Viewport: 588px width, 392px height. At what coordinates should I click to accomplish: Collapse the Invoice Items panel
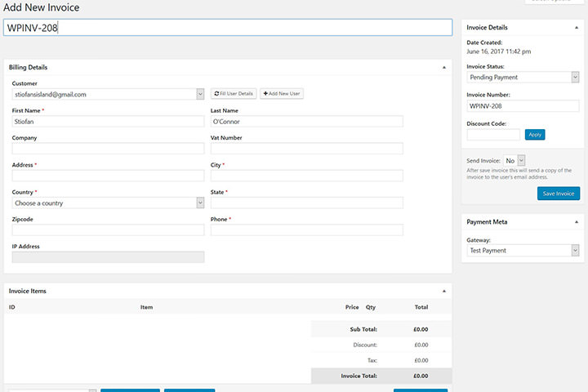coord(444,291)
